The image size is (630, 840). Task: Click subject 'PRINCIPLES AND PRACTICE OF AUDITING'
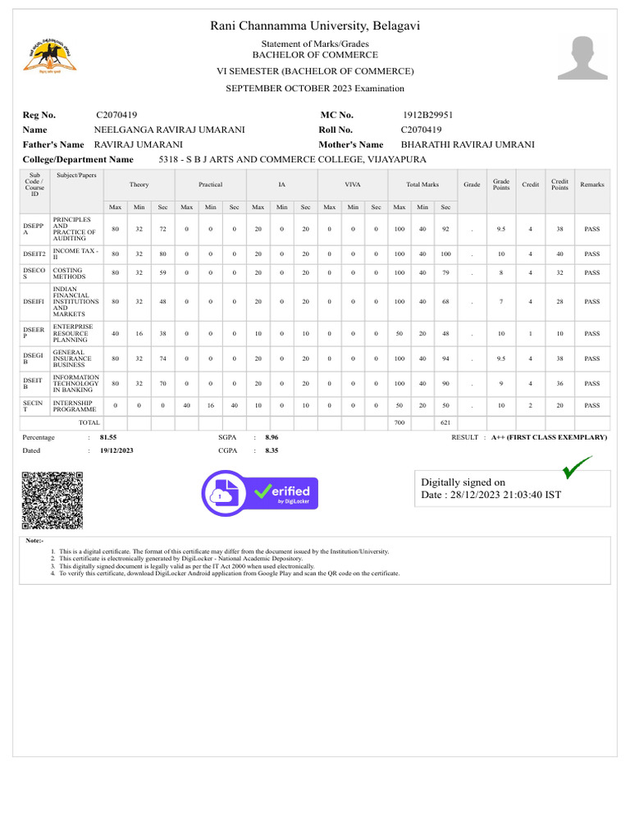click(x=75, y=230)
